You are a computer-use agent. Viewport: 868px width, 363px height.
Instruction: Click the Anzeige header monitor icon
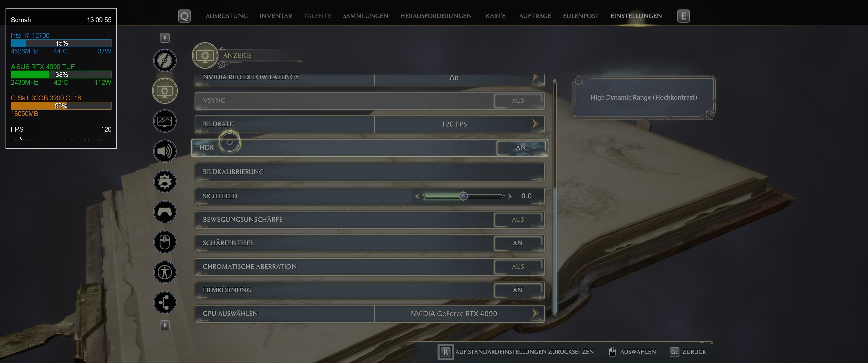(205, 55)
